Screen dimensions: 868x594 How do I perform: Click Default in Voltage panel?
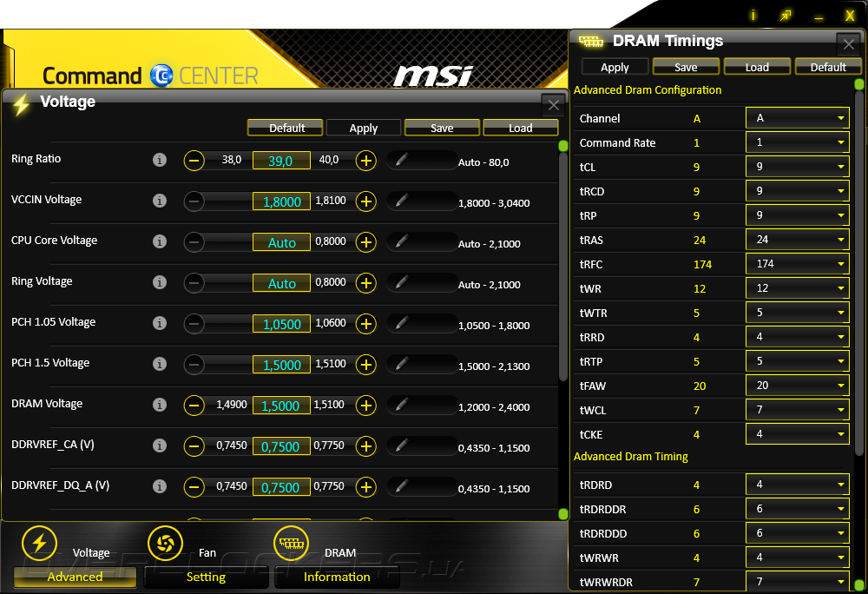[x=285, y=128]
